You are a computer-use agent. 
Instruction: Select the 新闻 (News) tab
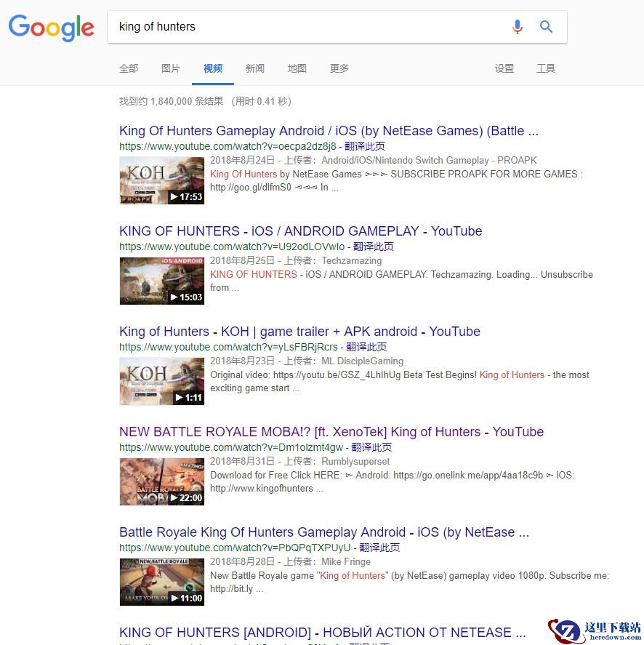(255, 68)
